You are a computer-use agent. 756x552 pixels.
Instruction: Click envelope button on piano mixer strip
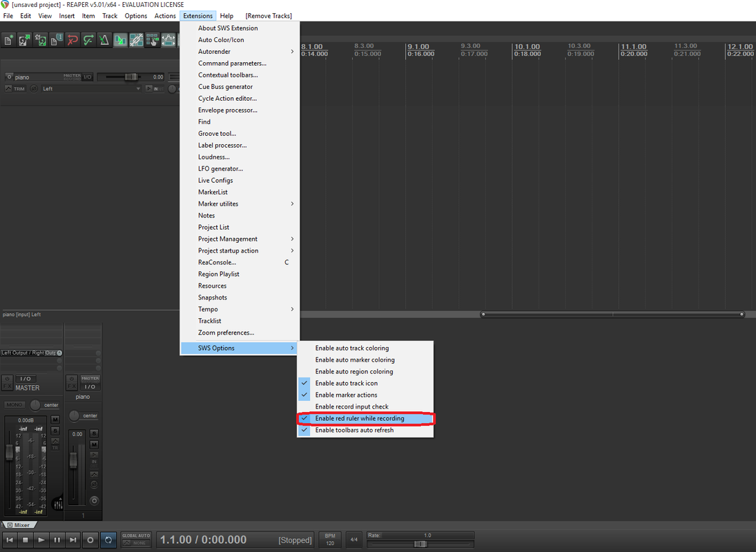(x=94, y=475)
